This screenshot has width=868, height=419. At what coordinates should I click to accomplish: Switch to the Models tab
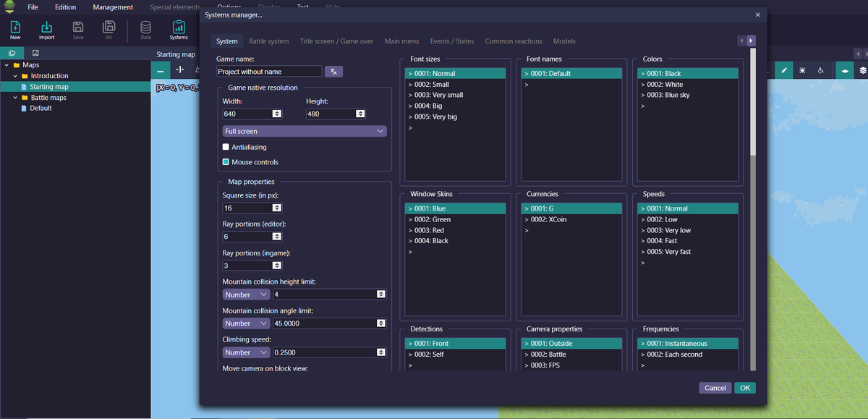[564, 41]
